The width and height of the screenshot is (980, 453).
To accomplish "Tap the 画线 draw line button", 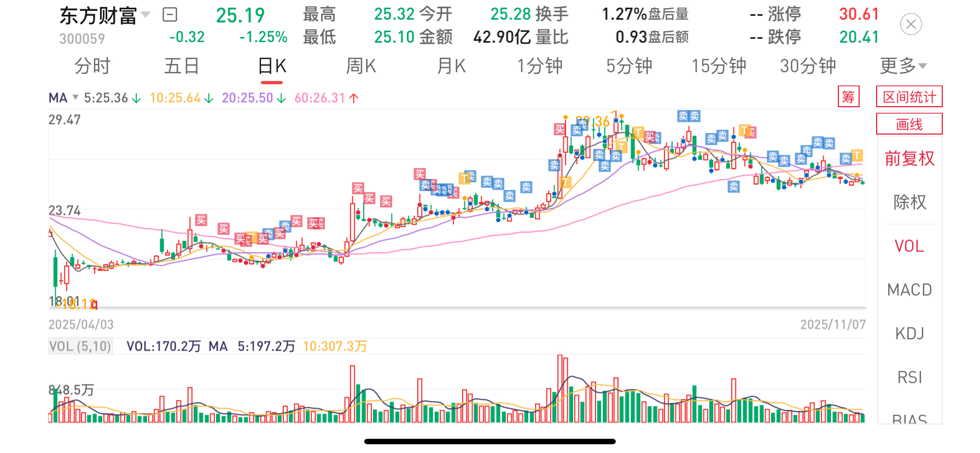I will point(909,124).
